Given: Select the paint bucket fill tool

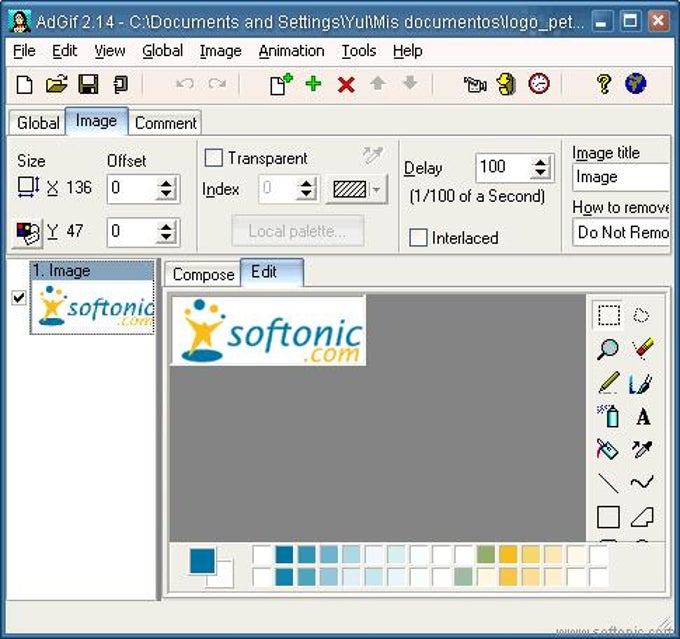Looking at the screenshot, I should coord(608,449).
